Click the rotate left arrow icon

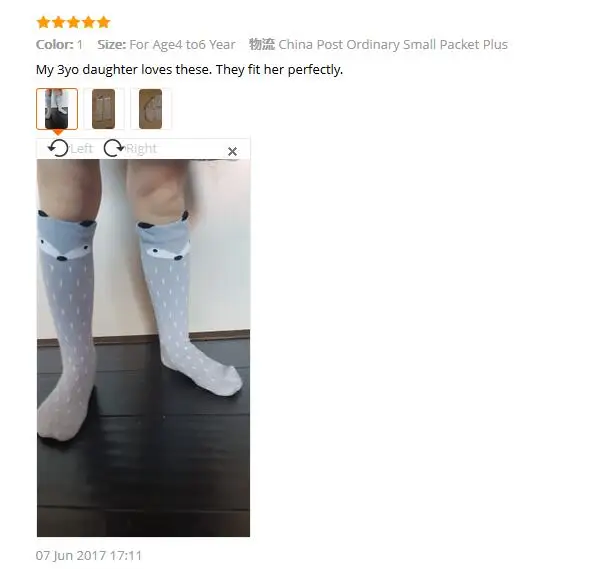coord(58,148)
